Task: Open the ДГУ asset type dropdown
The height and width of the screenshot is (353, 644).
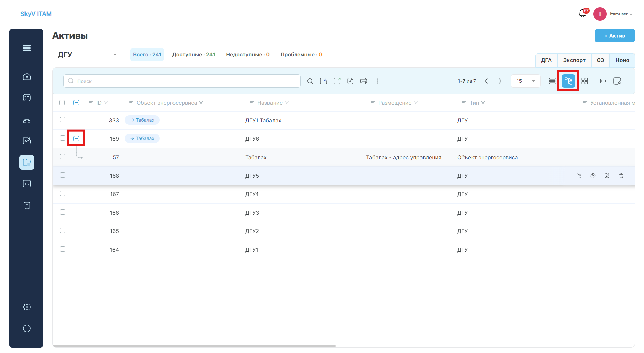Action: click(87, 55)
